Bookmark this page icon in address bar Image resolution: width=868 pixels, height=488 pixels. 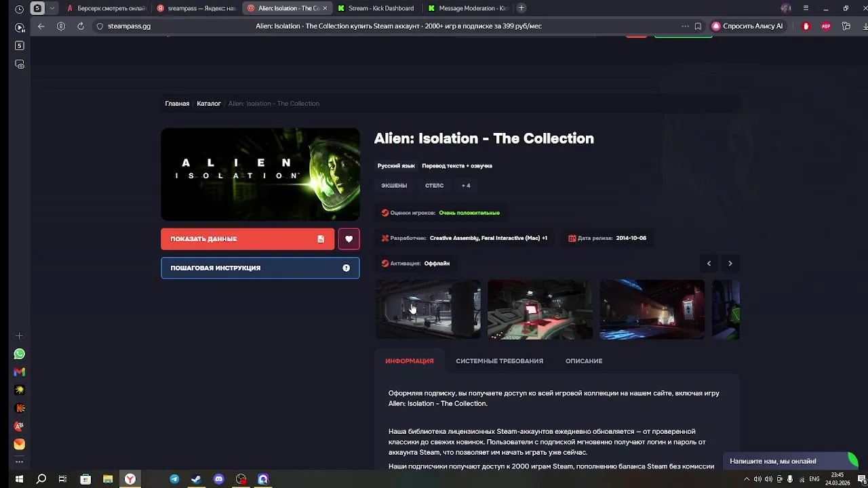click(x=698, y=26)
